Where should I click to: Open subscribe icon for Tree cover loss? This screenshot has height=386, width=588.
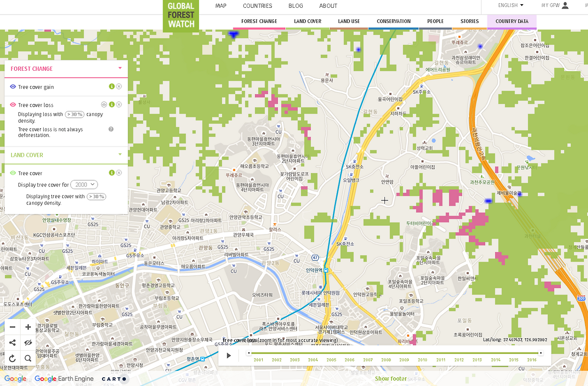104,105
